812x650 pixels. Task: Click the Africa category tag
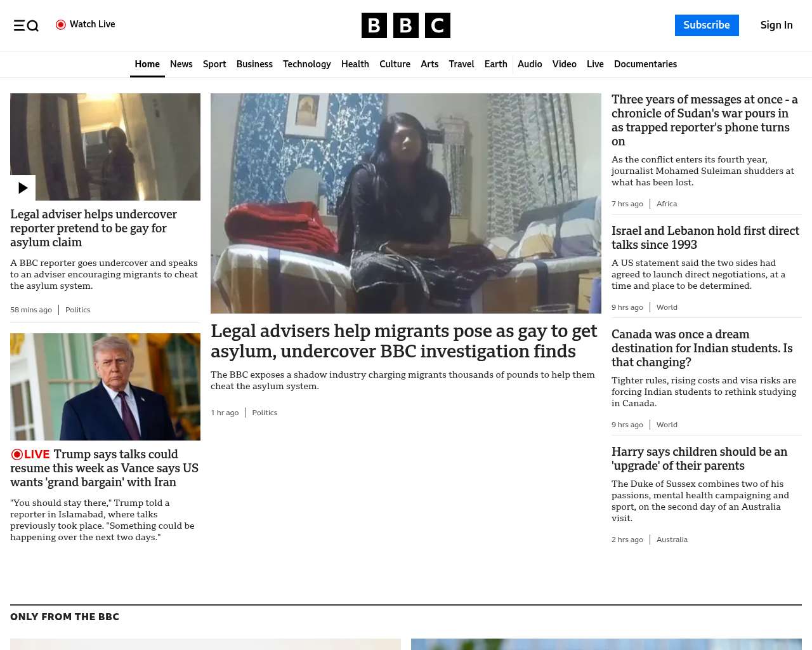pos(667,204)
